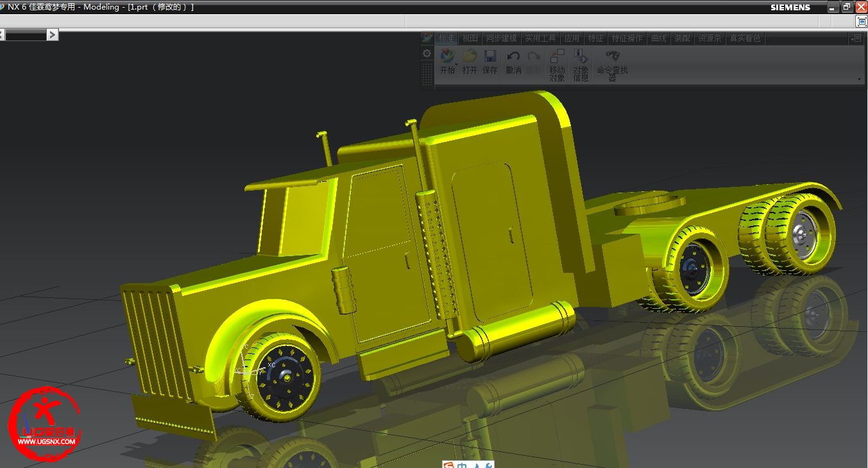The width and height of the screenshot is (868, 468).
Task: Open the 开始 (Start) application menu
Action: pyautogui.click(x=447, y=62)
